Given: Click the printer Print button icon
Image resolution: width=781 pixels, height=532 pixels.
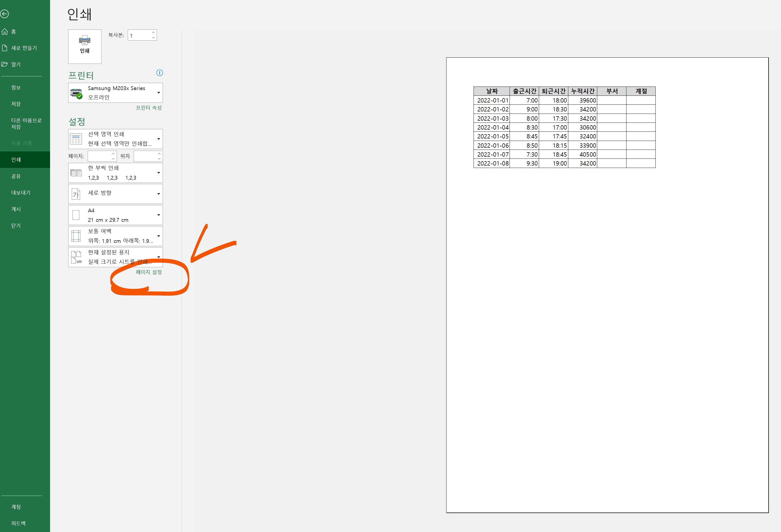Looking at the screenshot, I should 84,40.
